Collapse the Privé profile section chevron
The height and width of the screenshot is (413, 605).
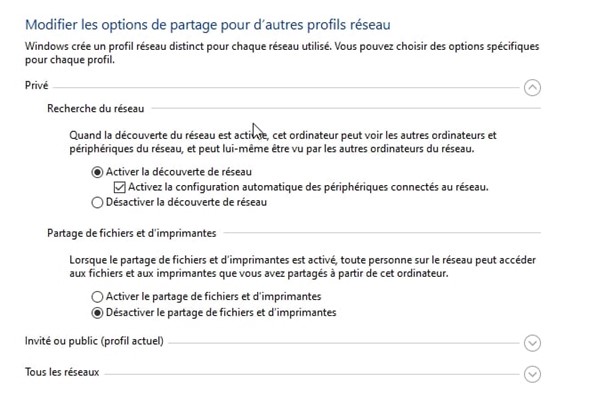pyautogui.click(x=532, y=87)
